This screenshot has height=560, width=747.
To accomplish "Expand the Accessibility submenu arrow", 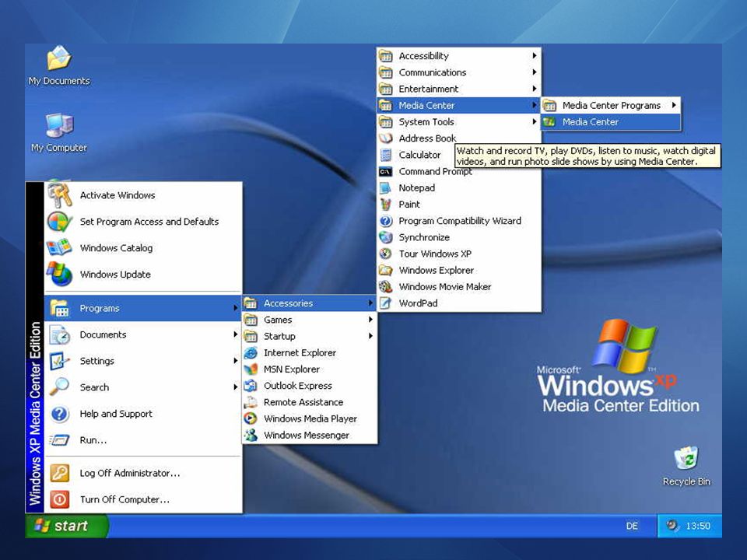I will 535,56.
